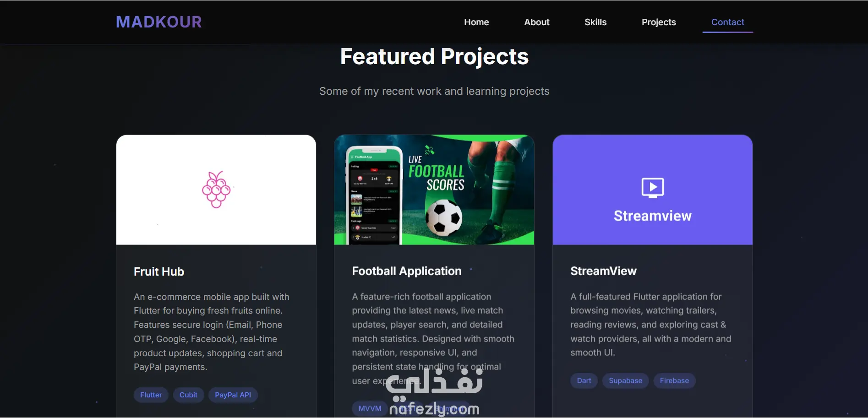Click the Cubit tag
The image size is (868, 418).
(188, 395)
